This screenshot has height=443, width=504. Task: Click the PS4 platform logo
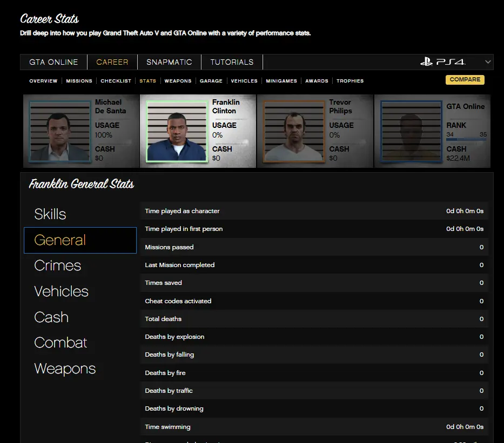tap(442, 62)
